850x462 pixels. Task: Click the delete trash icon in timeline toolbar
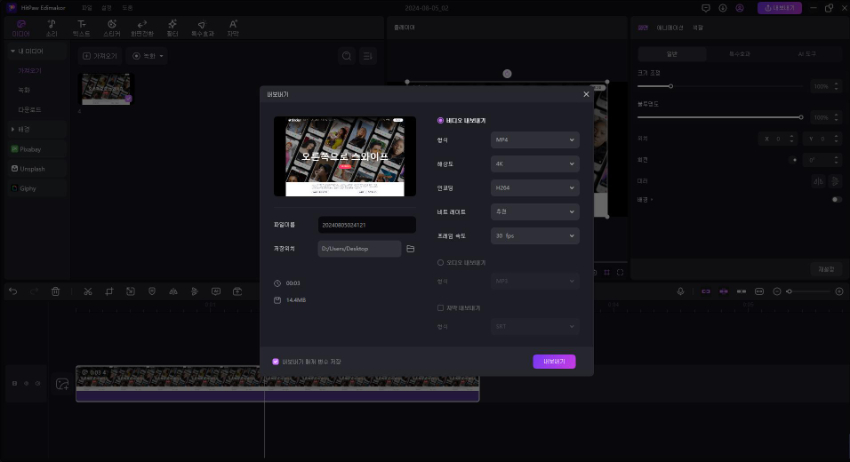pyautogui.click(x=56, y=292)
